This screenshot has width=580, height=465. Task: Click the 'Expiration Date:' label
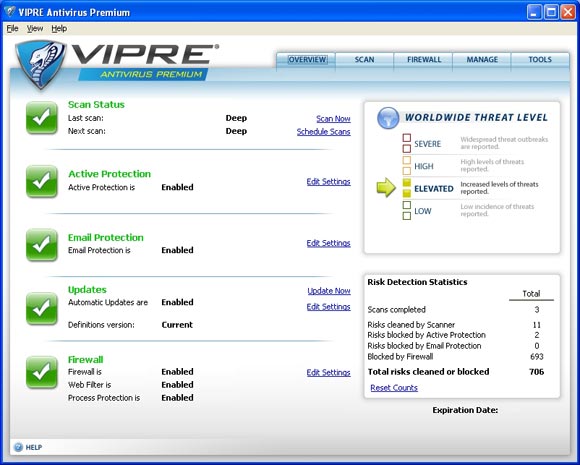point(465,410)
